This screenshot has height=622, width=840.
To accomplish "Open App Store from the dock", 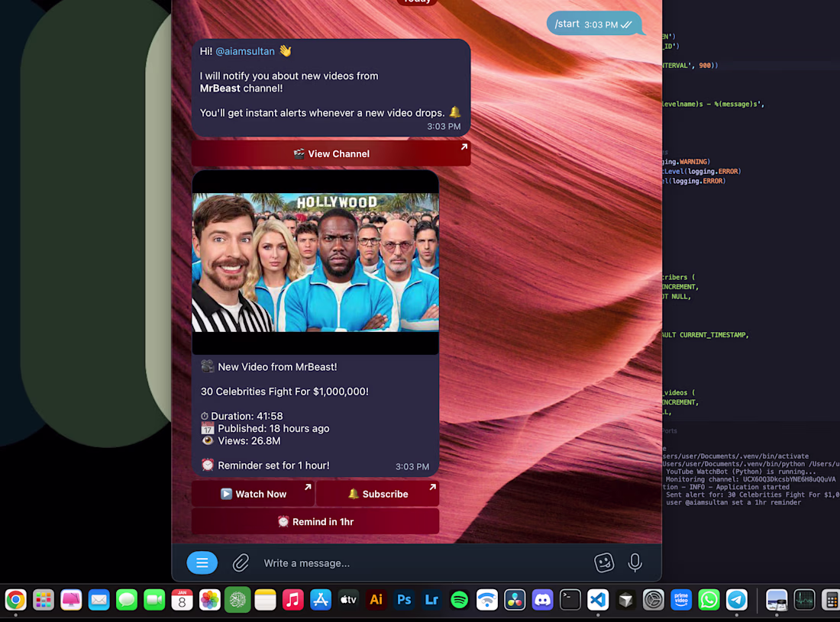I will point(321,600).
